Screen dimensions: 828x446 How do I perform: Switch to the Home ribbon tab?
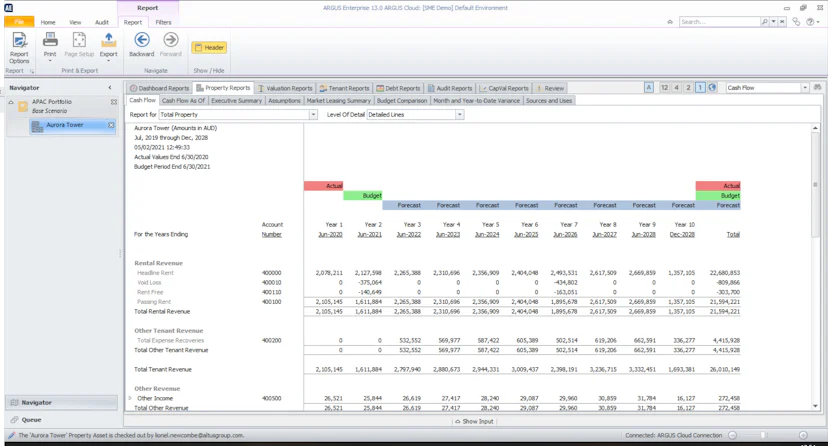pyautogui.click(x=48, y=22)
